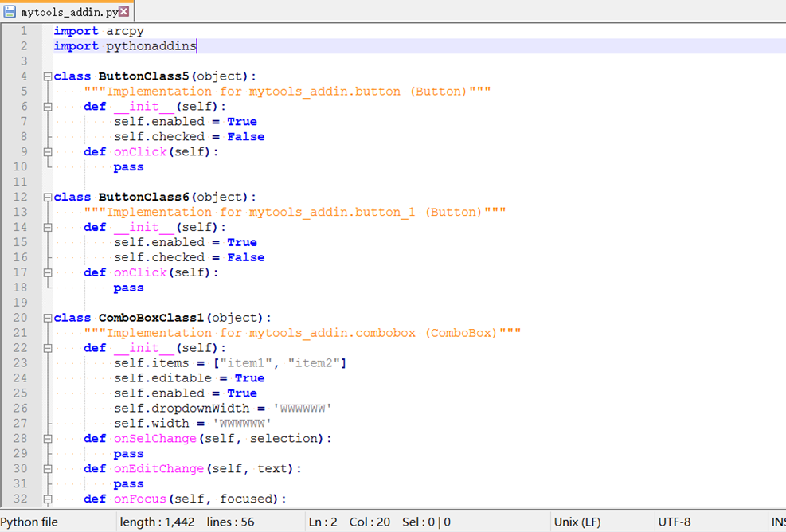
Task: Click 'pass' on line 10
Action: pyautogui.click(x=128, y=167)
